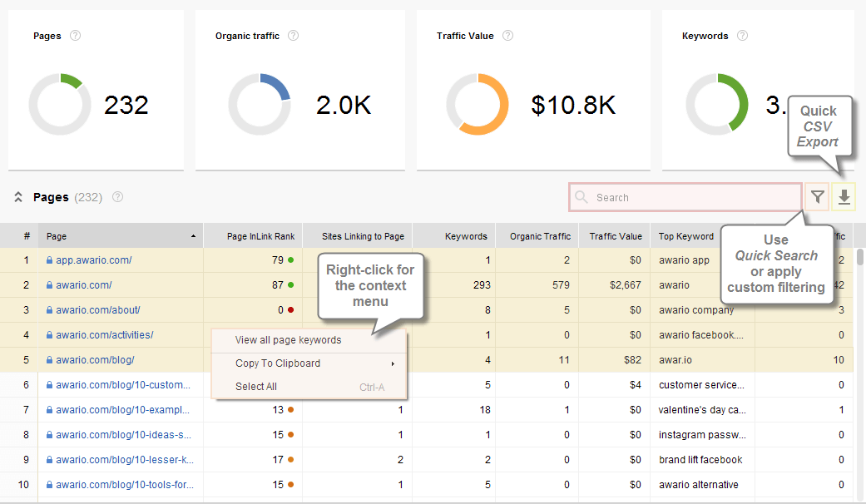The width and height of the screenshot is (866, 504).
Task: Click the $10.8K traffic value figure
Action: tap(573, 105)
